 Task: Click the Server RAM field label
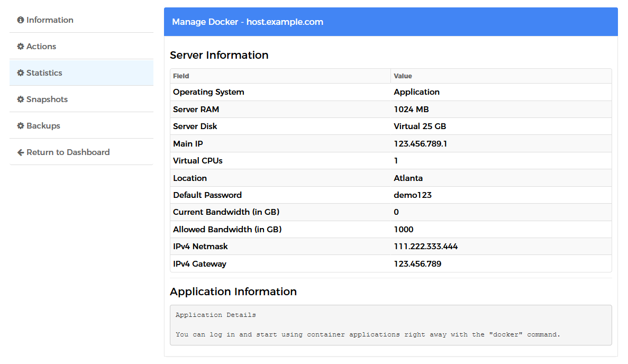coord(196,110)
